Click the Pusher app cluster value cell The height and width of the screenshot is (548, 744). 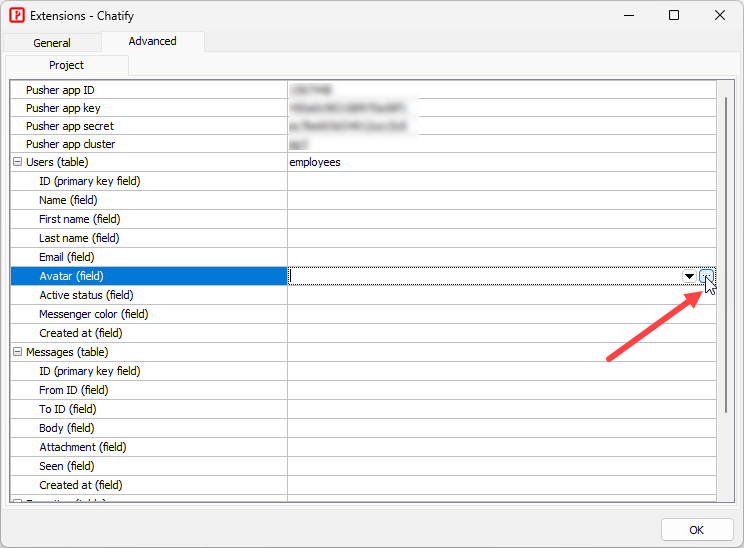502,144
